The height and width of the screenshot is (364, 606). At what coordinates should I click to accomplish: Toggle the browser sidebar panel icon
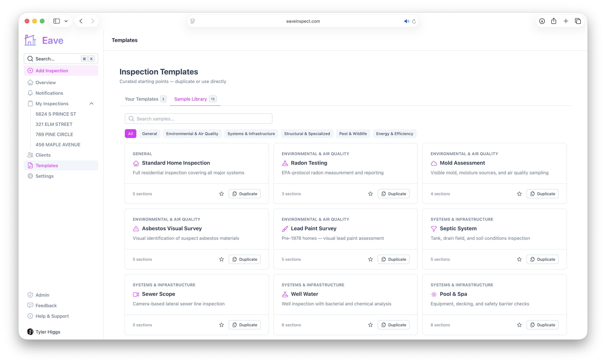coord(57,21)
